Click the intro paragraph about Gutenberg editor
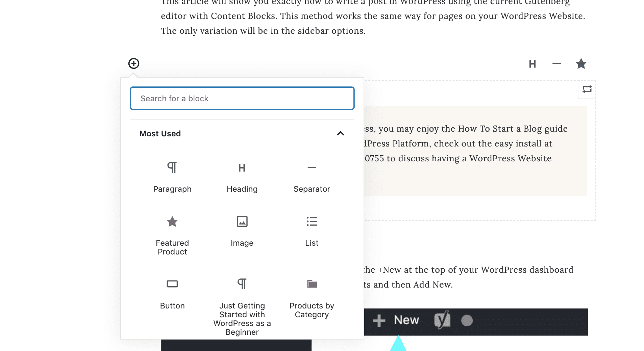Image resolution: width=644 pixels, height=351 pixels. click(x=373, y=17)
